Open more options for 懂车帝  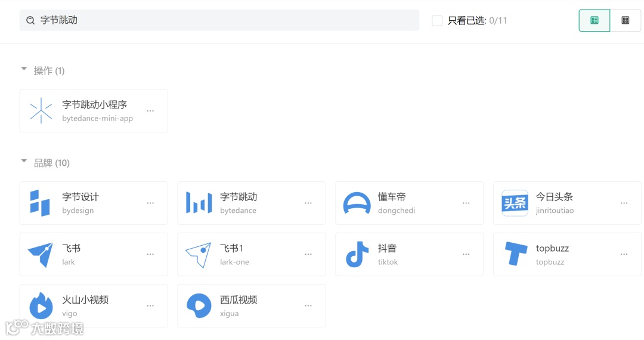tap(466, 203)
